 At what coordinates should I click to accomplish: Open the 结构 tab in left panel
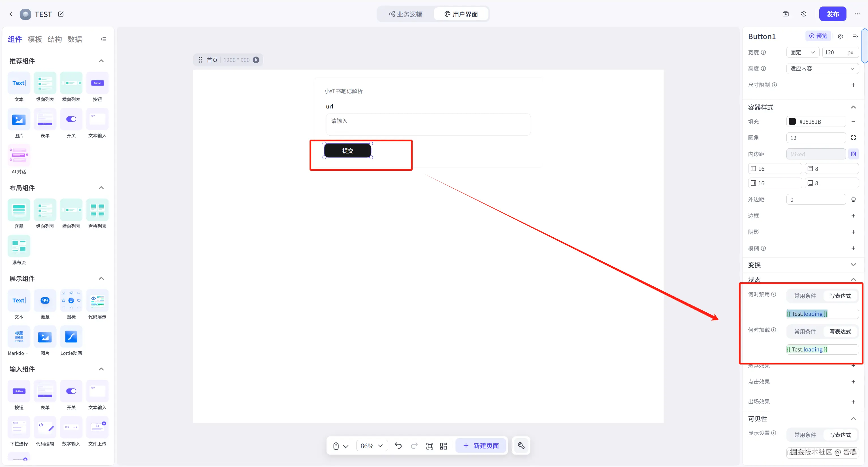55,39
